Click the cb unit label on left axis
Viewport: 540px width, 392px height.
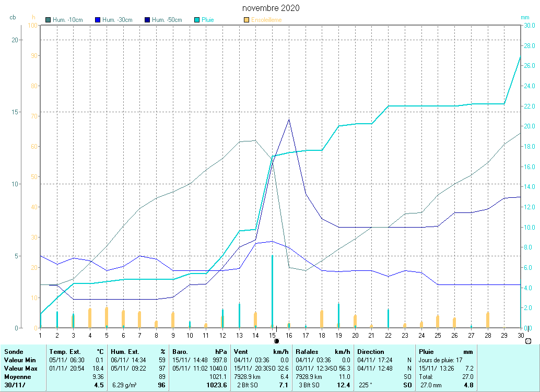click(x=13, y=17)
